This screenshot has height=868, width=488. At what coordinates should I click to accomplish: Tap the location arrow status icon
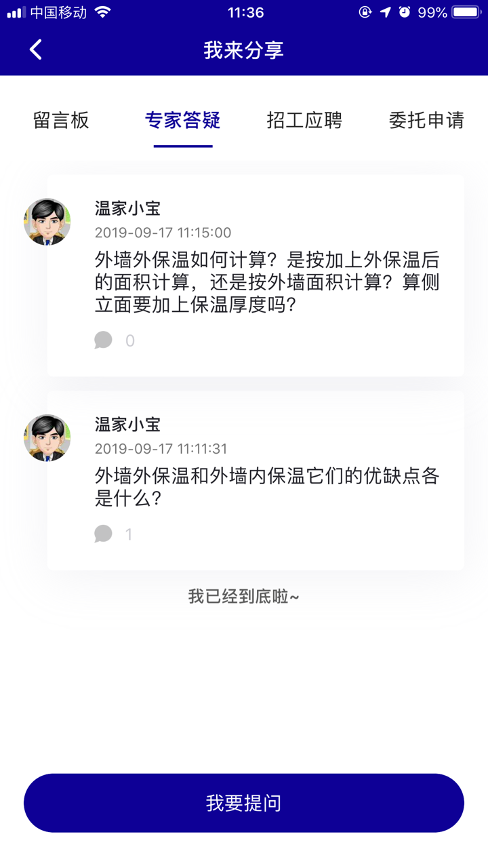tap(385, 12)
